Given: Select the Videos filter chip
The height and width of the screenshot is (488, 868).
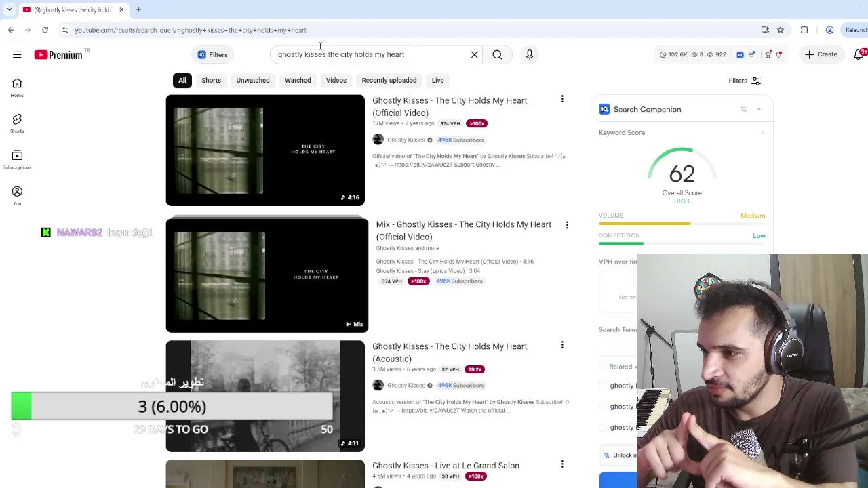Looking at the screenshot, I should pyautogui.click(x=336, y=80).
